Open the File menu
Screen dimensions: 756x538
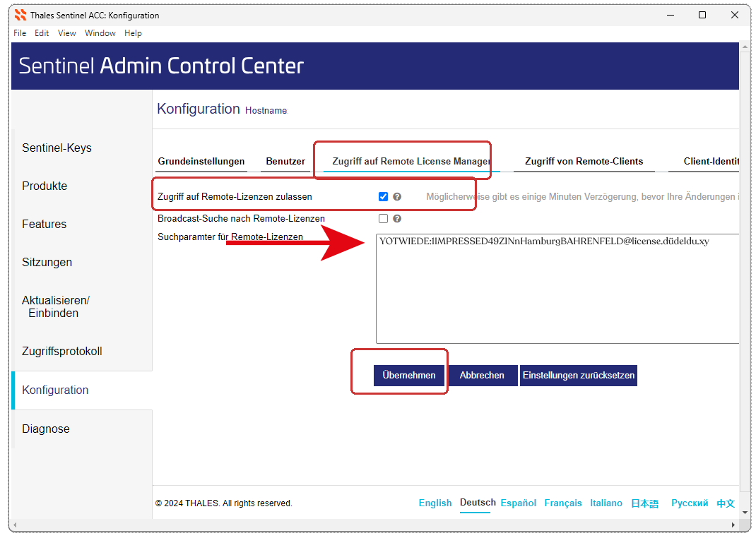pyautogui.click(x=20, y=33)
